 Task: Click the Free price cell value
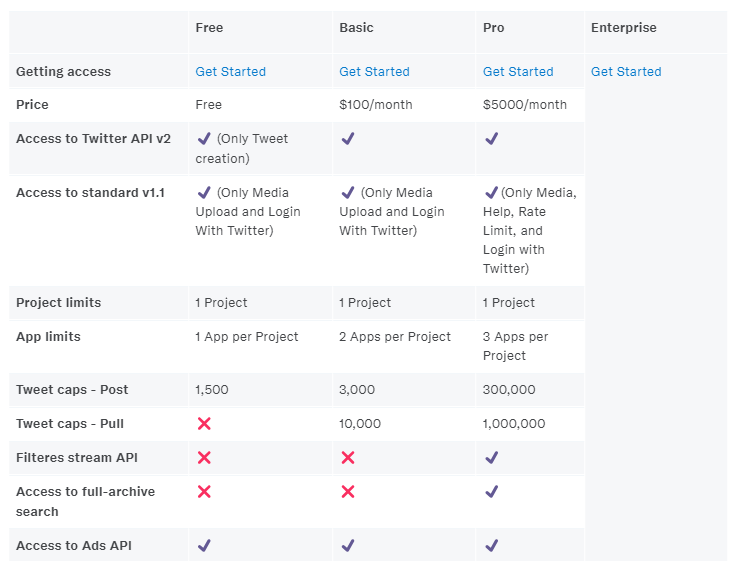coord(208,104)
